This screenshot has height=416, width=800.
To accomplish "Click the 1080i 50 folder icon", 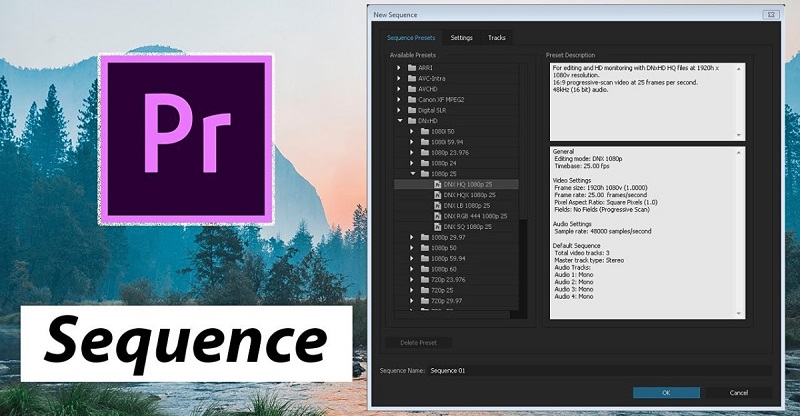I will [424, 131].
